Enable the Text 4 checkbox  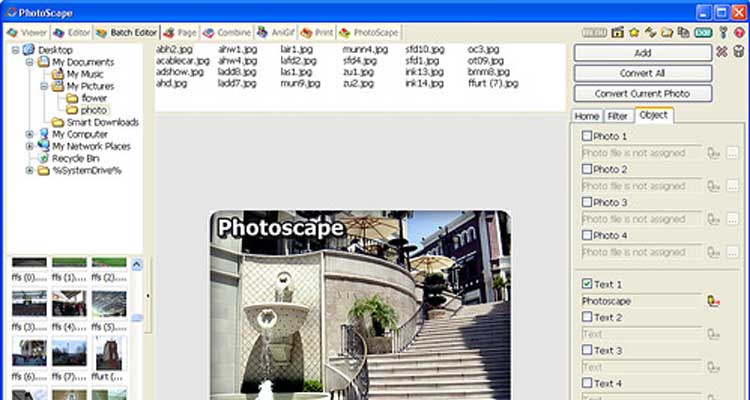(587, 383)
